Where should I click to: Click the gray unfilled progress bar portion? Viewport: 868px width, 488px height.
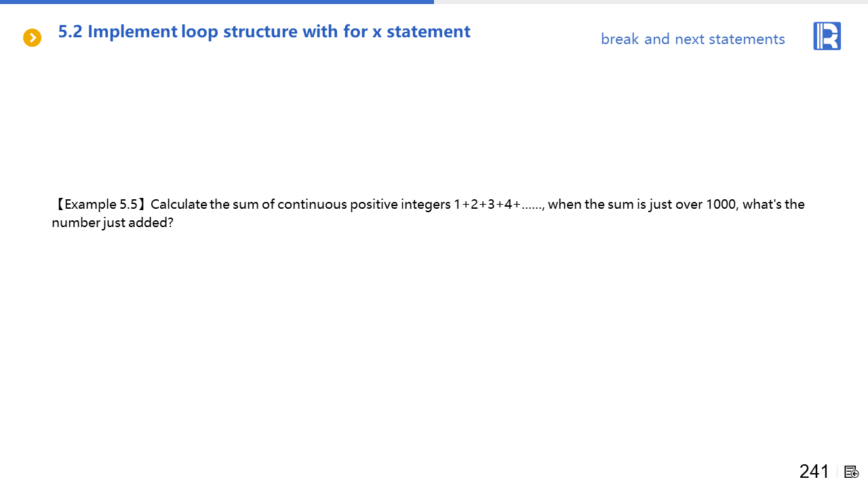[x=651, y=2]
